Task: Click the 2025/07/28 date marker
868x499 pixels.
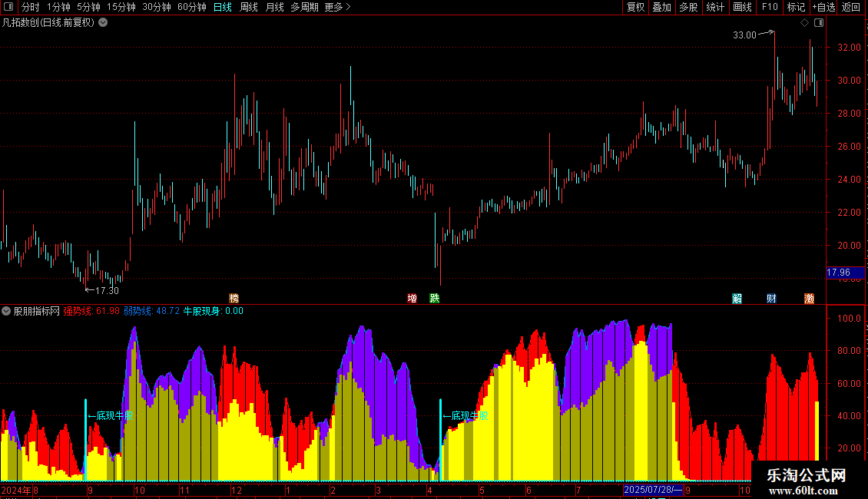Action: 653,490
